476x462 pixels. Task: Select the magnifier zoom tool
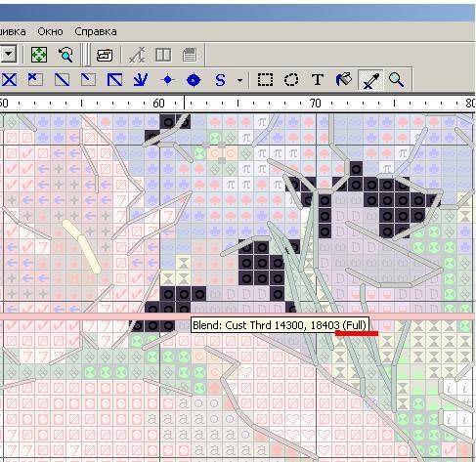point(396,80)
